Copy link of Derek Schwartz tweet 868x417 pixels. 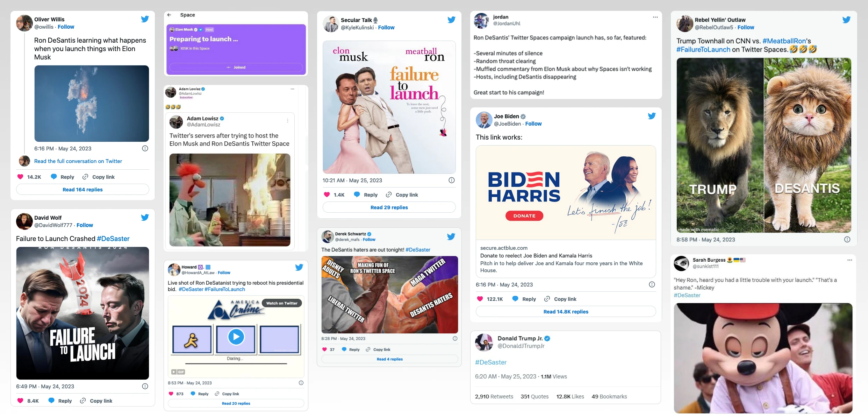378,349
